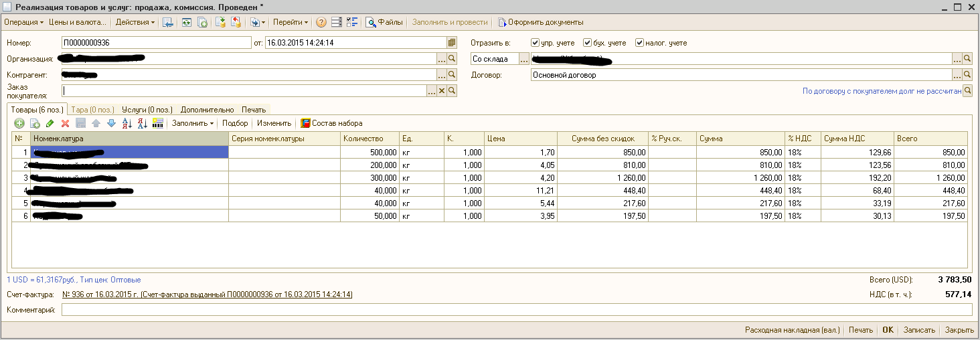Image resolution: width=980 pixels, height=340 pixels.
Task: Open calendar picker next to document date
Action: pyautogui.click(x=452, y=43)
